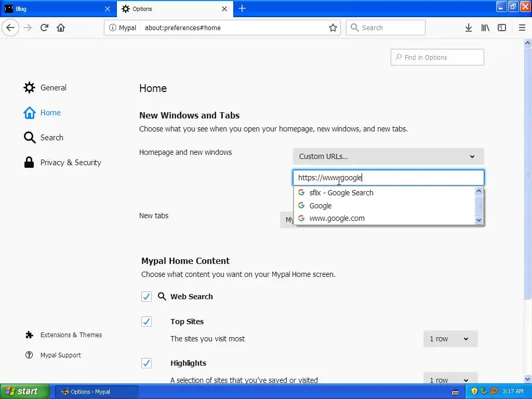
Task: Open Privacy & Security preferences
Action: 62,163
